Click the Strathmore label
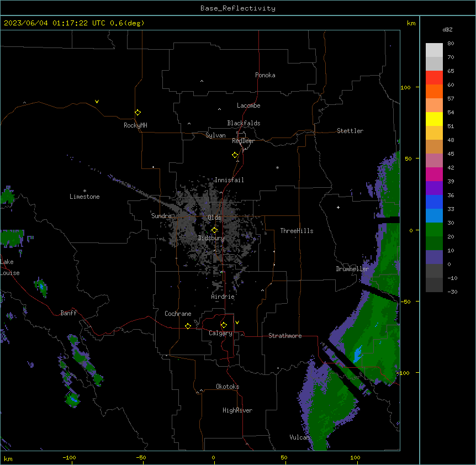Image resolution: width=476 pixels, height=465 pixels. tap(285, 336)
